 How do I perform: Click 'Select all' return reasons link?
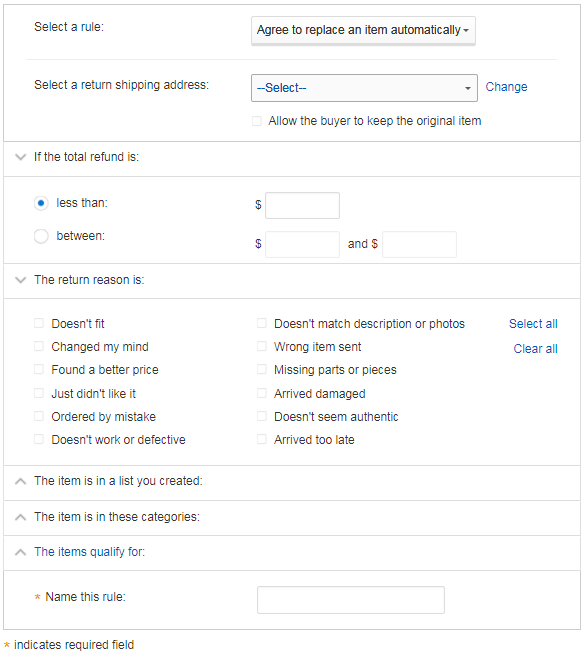point(533,324)
